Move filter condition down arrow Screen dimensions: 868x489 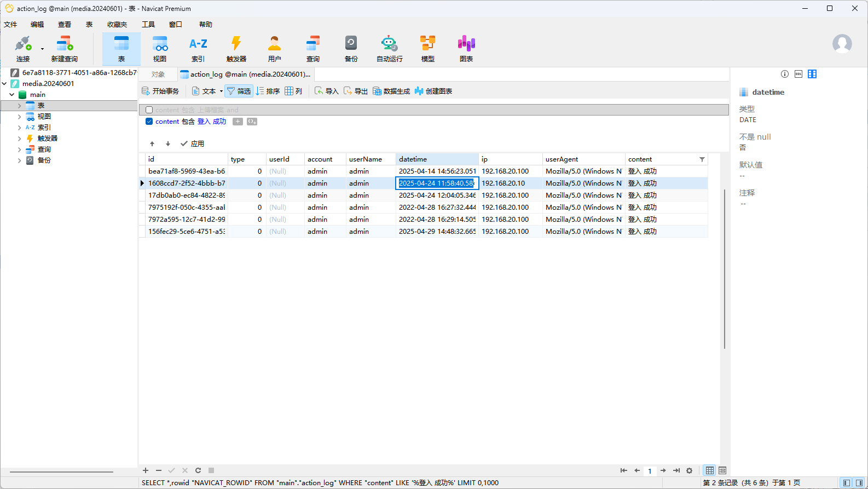168,144
